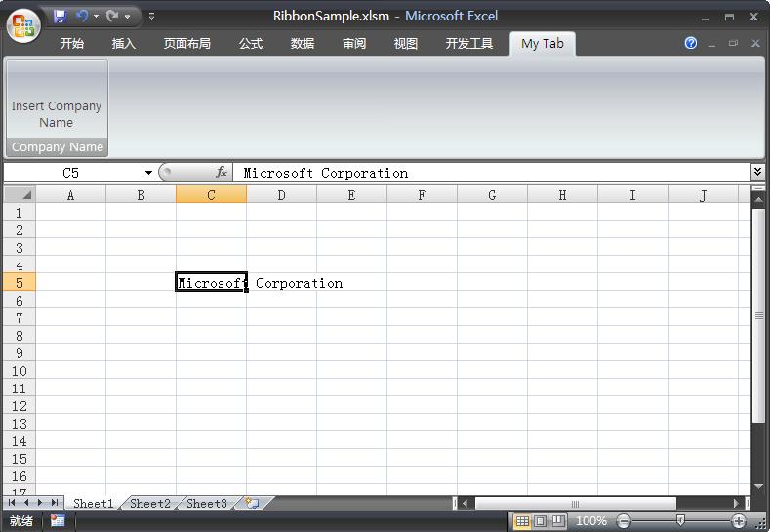Viewport: 770px width, 532px height.
Task: Expand the formula bar
Action: pos(757,172)
